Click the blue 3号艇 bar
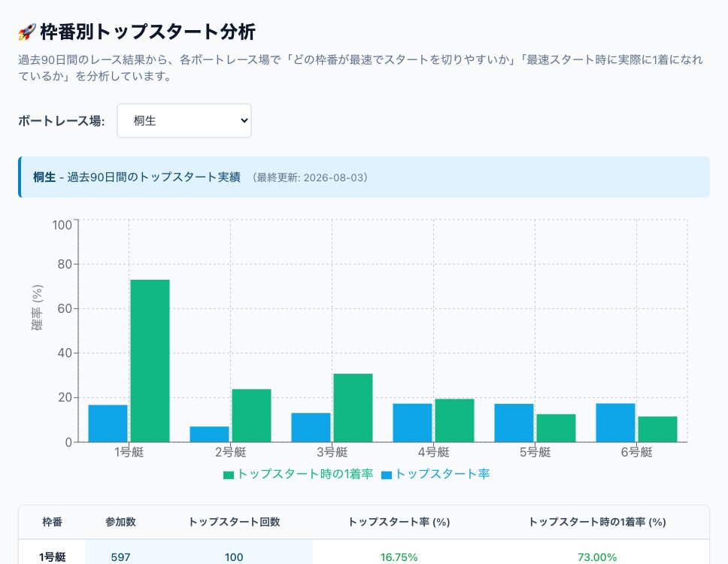728x564 pixels. 311,428
